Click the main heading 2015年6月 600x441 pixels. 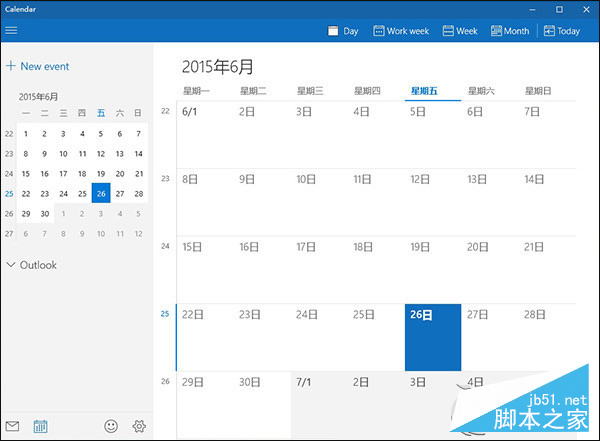click(217, 67)
